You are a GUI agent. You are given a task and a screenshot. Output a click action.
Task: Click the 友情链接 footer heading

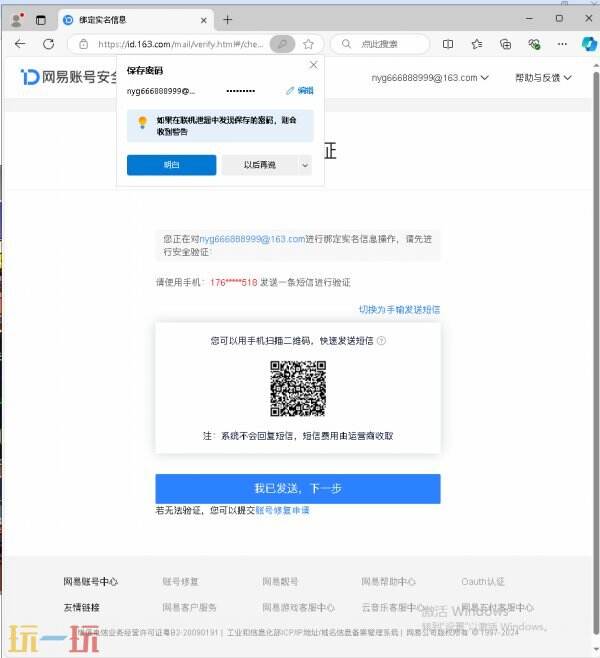81,607
